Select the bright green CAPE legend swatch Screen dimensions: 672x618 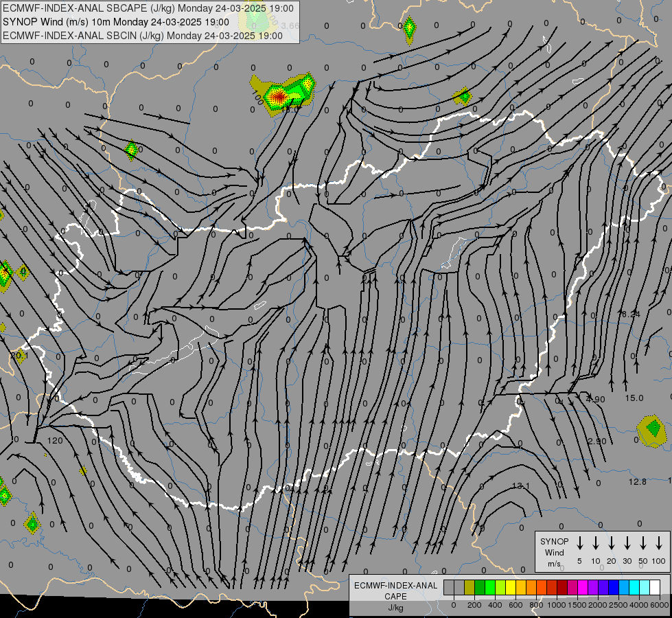pyautogui.click(x=490, y=588)
